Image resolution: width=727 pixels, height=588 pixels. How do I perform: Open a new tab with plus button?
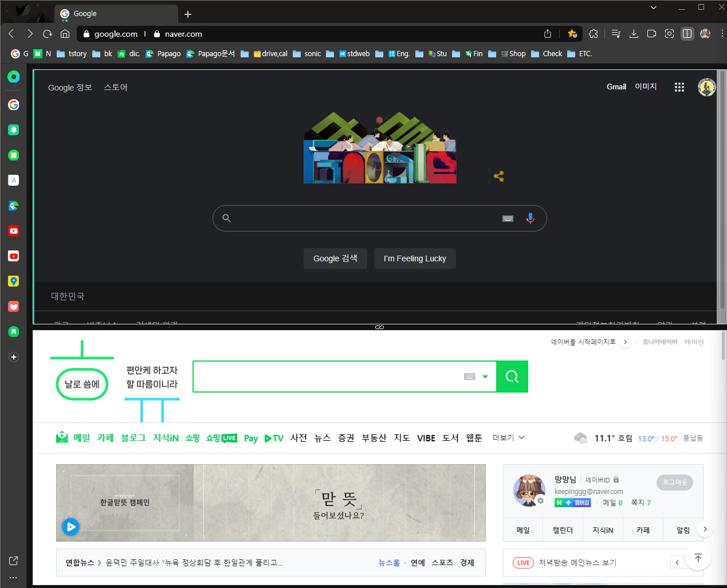coord(188,14)
